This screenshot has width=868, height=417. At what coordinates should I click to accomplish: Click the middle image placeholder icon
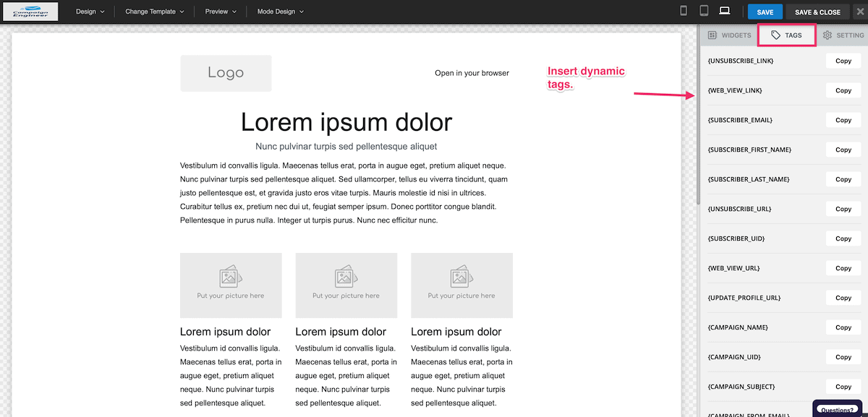click(x=346, y=278)
